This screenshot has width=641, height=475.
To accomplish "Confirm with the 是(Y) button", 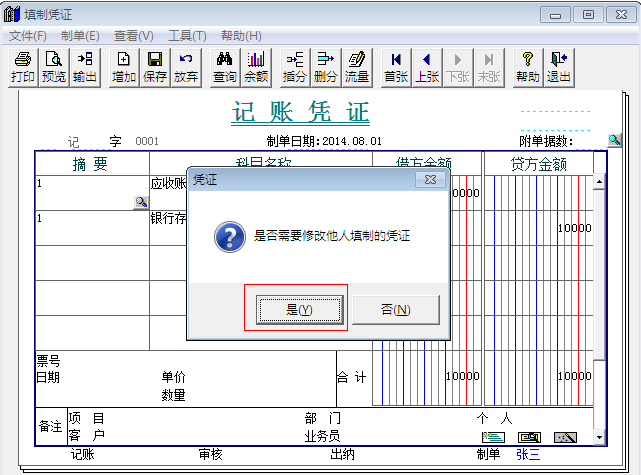I will (x=300, y=310).
